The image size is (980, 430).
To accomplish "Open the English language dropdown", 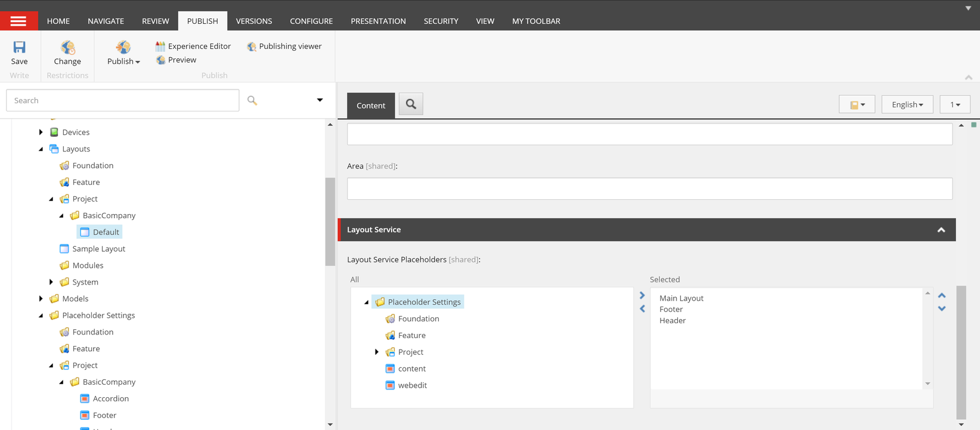I will coord(907,104).
